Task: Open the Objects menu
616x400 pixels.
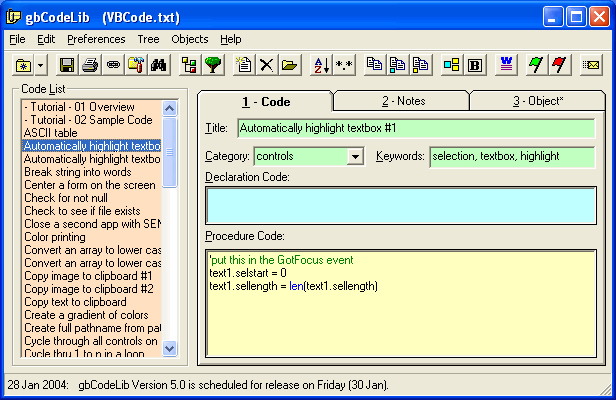Action: [190, 39]
